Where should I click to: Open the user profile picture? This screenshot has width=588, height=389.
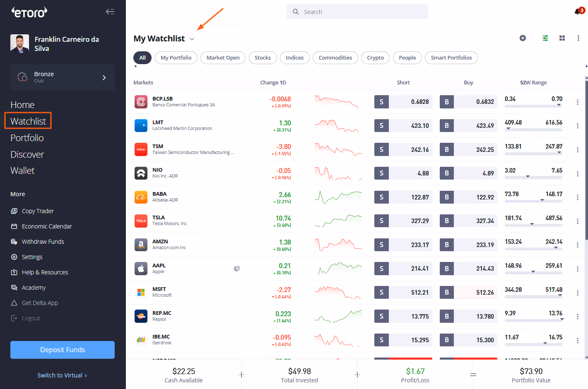[x=19, y=43]
